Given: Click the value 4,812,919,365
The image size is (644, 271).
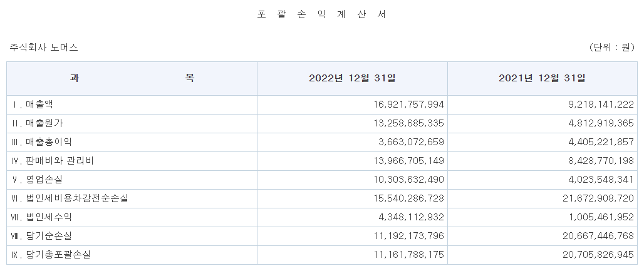Looking at the screenshot, I should coord(601,123).
